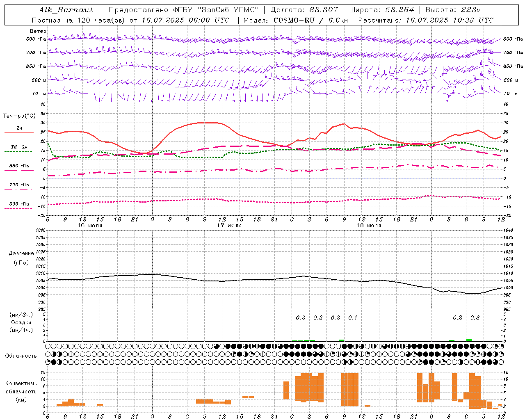Viewport: 525px width, 420px height.
Task: Click the 2м legend entry with red line
Action: [x=19, y=128]
